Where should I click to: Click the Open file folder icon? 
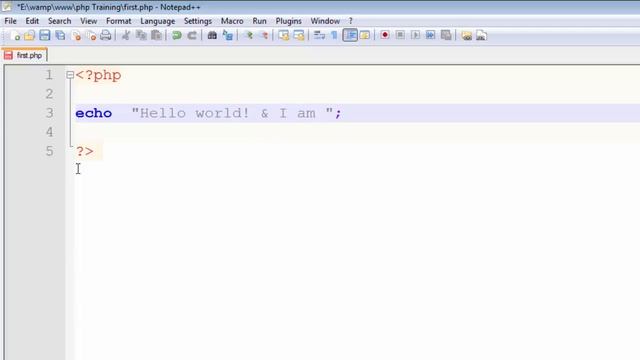[29, 36]
